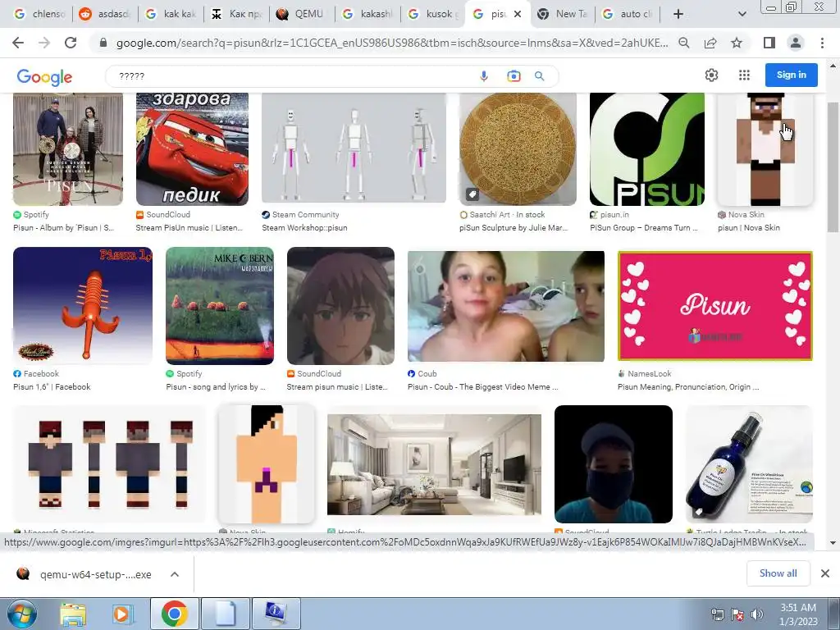Open Mike Bern Spotify album image
840x630 pixels.
[x=220, y=306]
